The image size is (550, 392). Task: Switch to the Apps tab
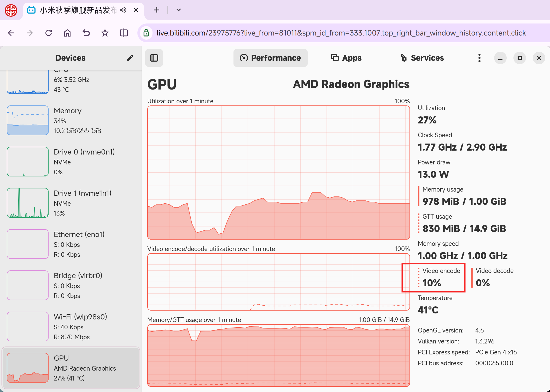(346, 58)
